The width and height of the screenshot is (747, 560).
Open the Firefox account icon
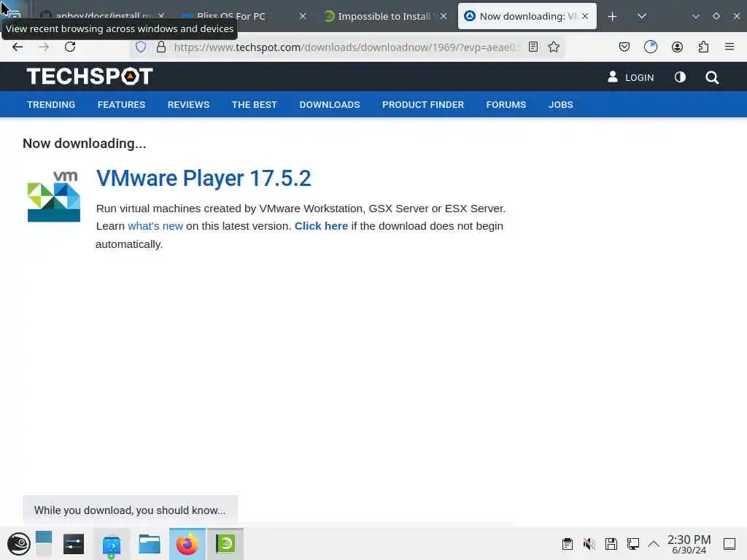click(677, 47)
